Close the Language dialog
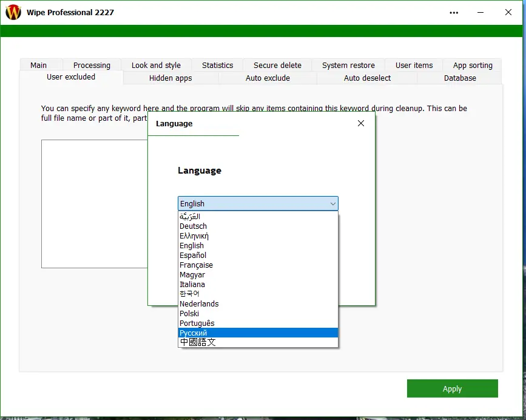Viewport: 526px width, 420px height. point(361,123)
